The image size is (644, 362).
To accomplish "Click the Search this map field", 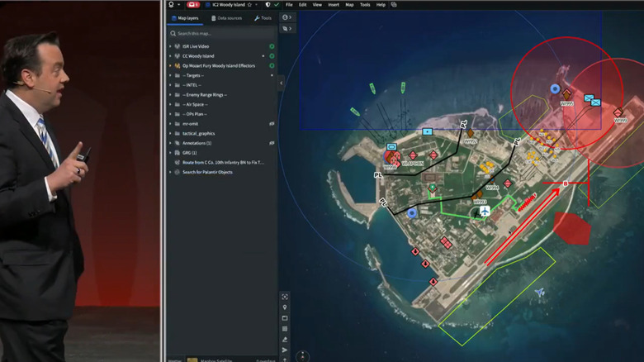I will click(222, 33).
